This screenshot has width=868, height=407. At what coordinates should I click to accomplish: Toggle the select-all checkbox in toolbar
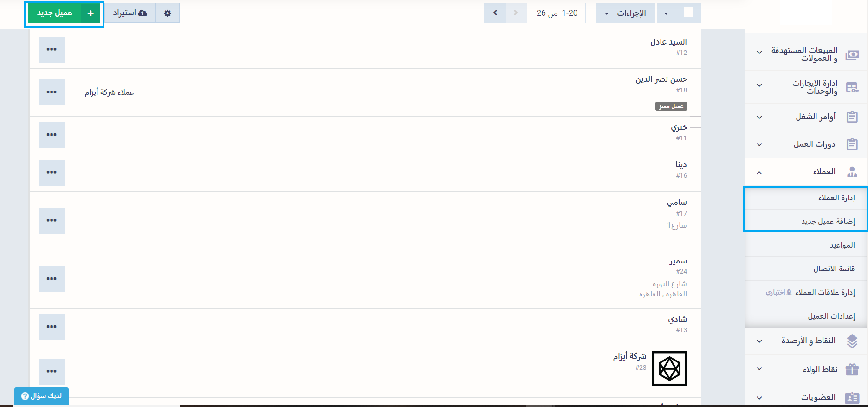689,13
